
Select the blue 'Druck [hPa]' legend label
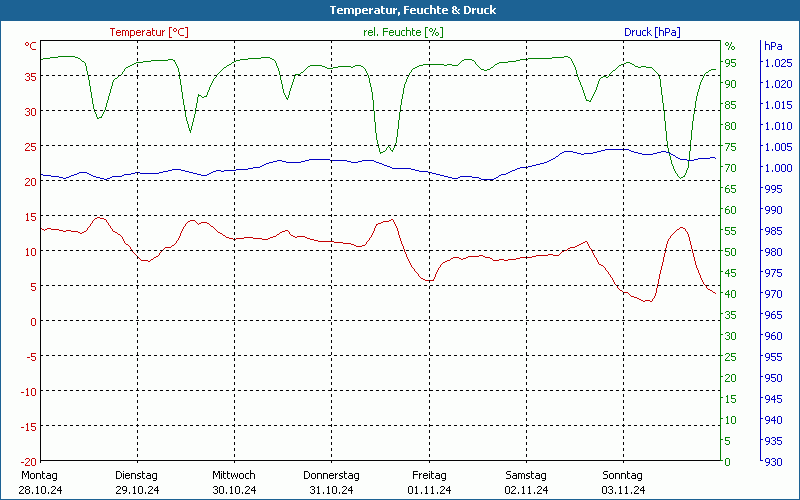pos(652,32)
